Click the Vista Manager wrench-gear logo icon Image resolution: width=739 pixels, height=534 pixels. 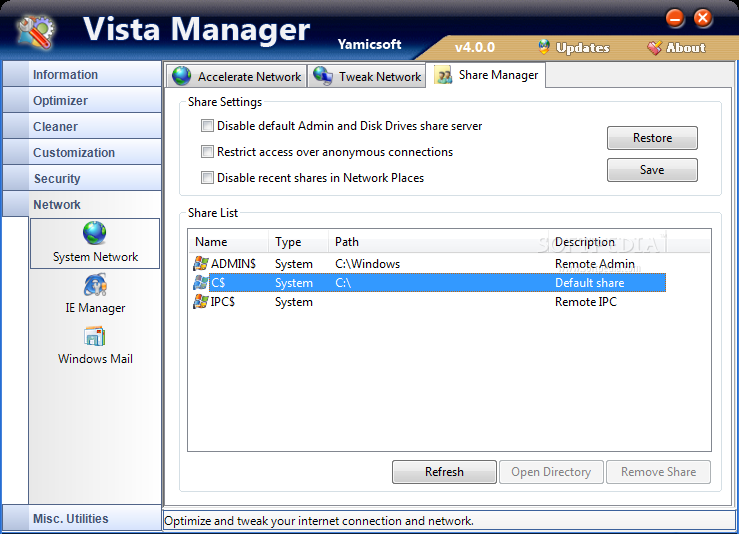(35, 32)
